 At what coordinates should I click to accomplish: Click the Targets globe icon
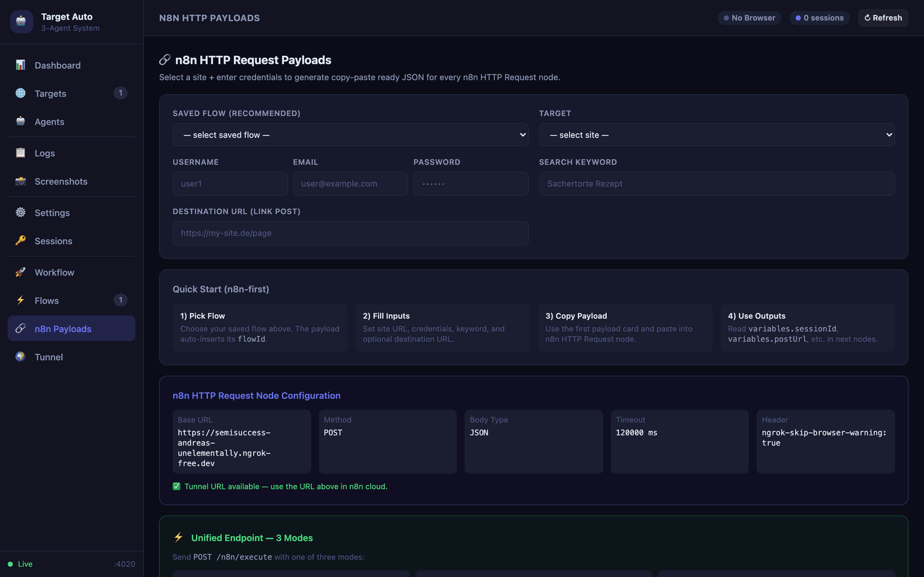[21, 94]
